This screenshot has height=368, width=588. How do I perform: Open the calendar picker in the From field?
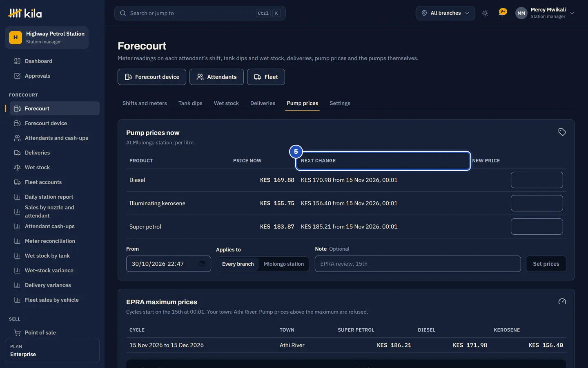point(202,264)
